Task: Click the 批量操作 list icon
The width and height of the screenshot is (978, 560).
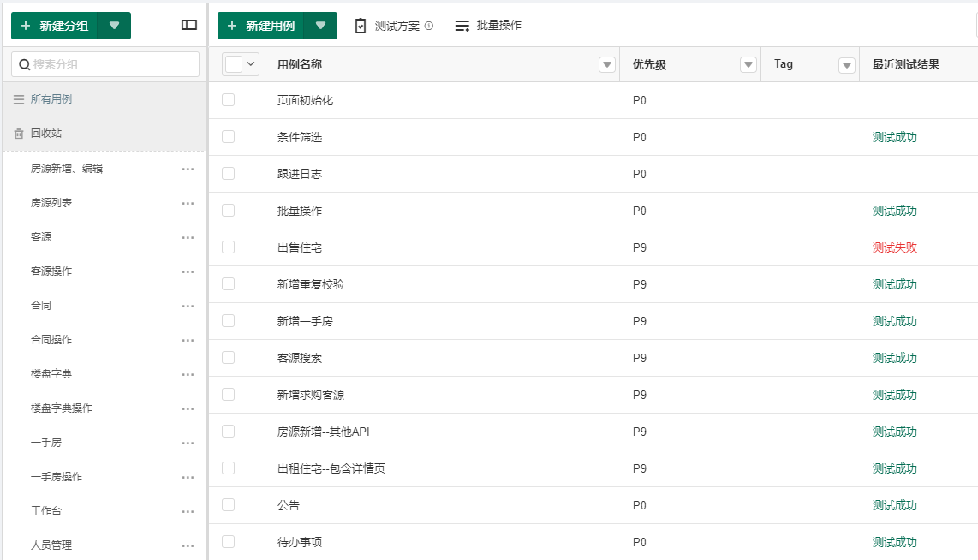Action: [462, 26]
